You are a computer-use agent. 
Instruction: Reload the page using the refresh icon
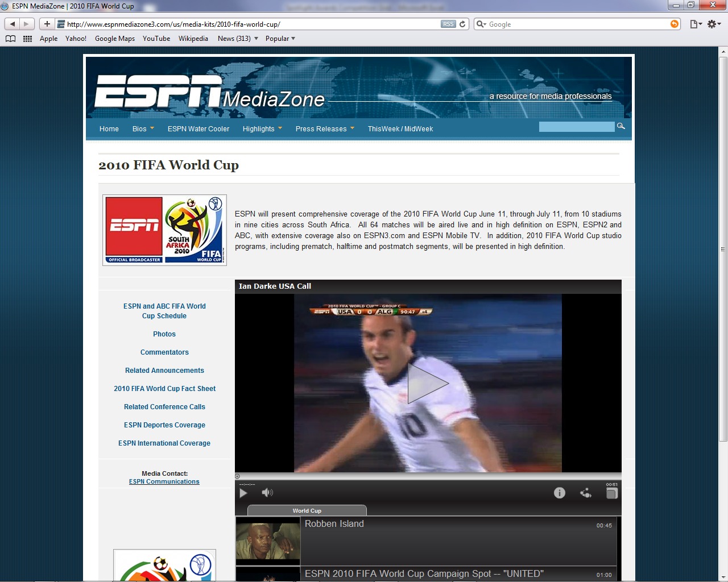click(462, 24)
